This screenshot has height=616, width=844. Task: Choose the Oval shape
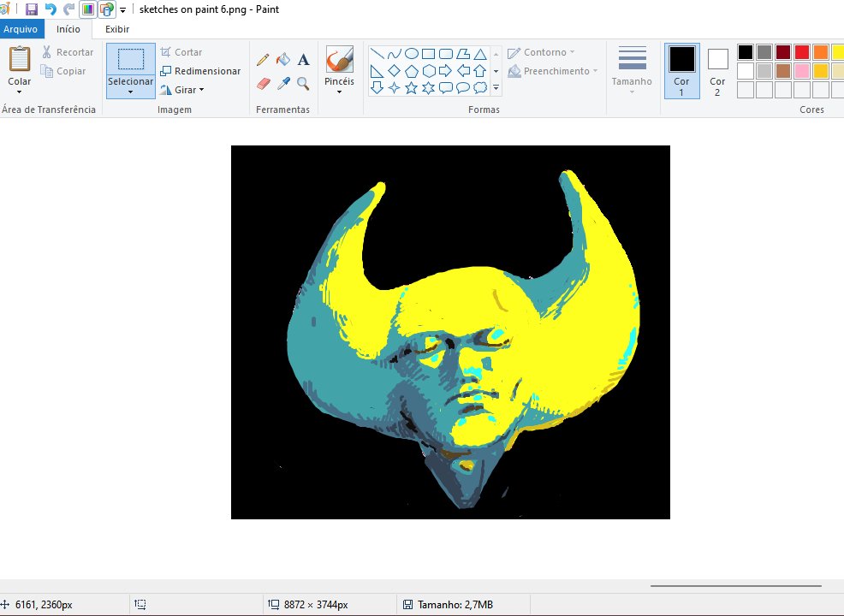click(411, 54)
